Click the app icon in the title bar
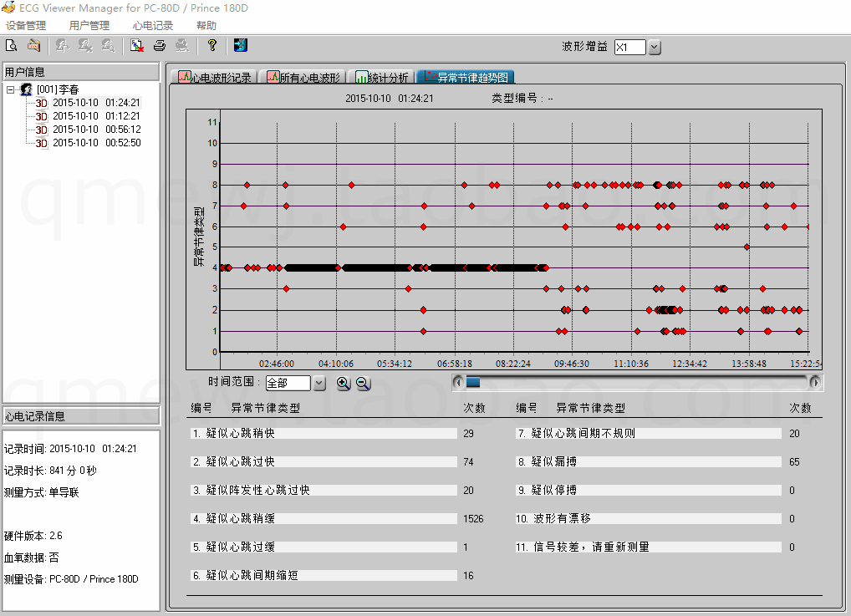Image resolution: width=851 pixels, height=616 pixels. pyautogui.click(x=8, y=8)
